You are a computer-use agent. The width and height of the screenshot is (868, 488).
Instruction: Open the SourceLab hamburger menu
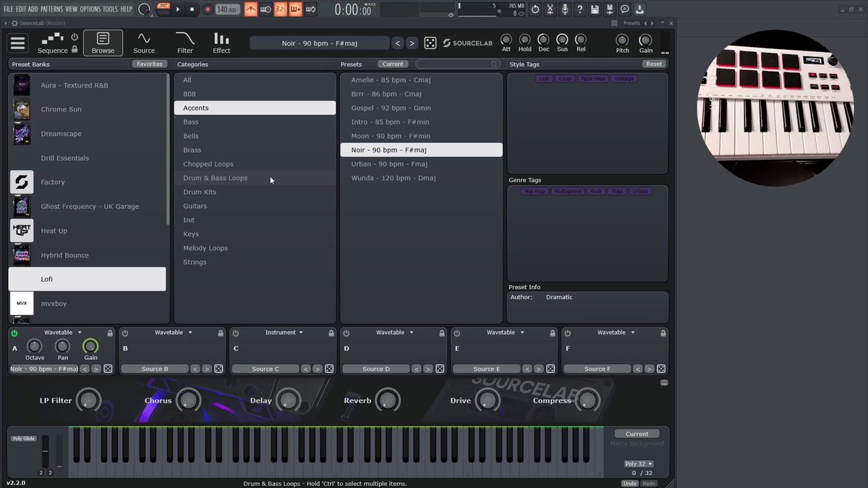[x=17, y=43]
